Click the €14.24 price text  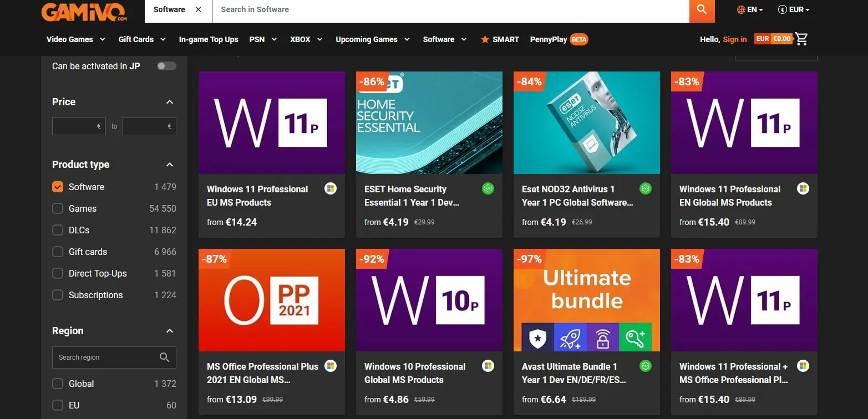241,222
